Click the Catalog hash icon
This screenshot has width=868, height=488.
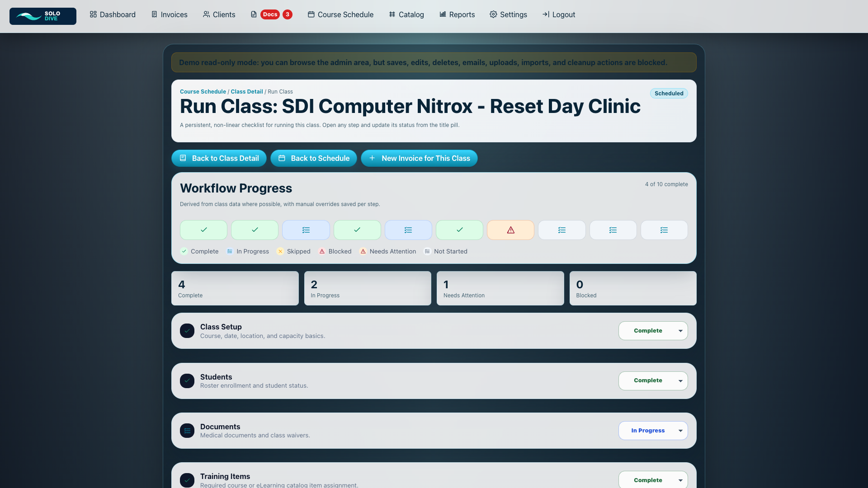point(392,14)
